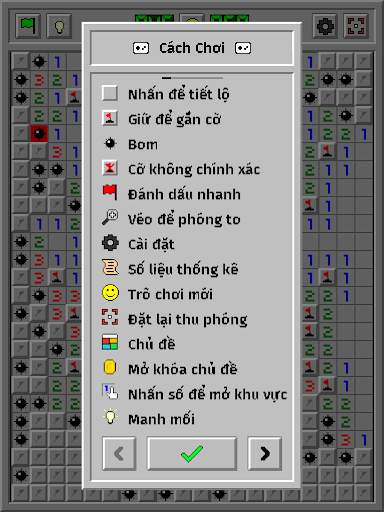This screenshot has width=384, height=512.
Task: Open settings with the gear icon
Action: [325, 25]
